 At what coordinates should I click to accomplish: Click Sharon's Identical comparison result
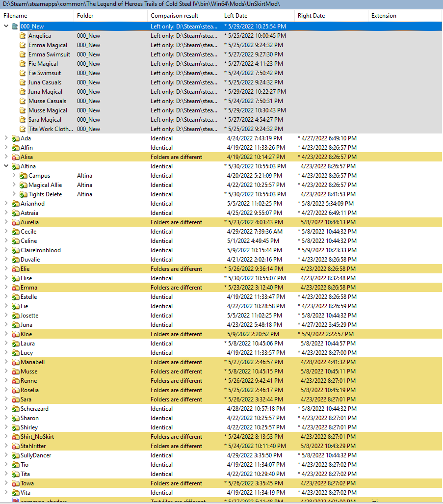click(x=161, y=418)
